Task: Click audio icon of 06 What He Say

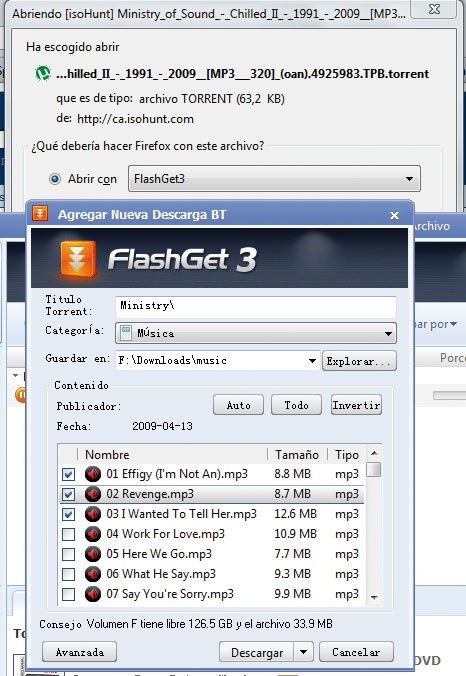Action: coord(93,574)
